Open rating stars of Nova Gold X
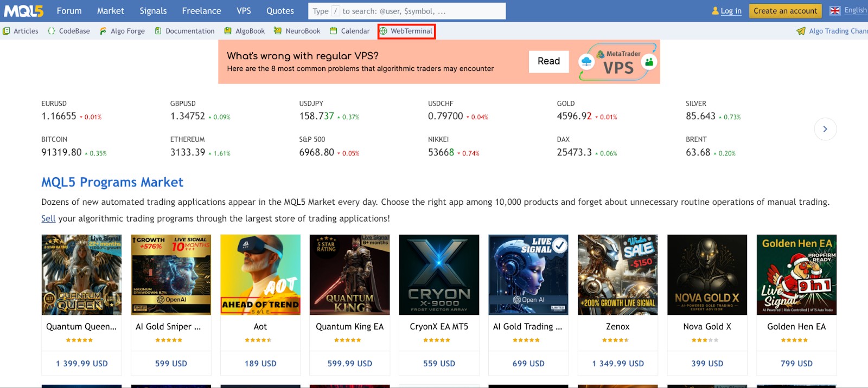Screen dimensions: 868x388 [x=705, y=340]
